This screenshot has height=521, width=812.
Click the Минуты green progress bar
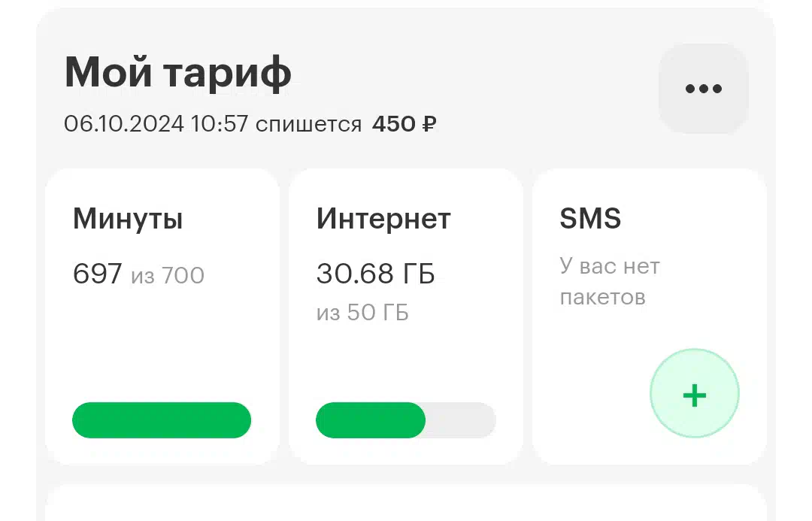pyautogui.click(x=162, y=420)
